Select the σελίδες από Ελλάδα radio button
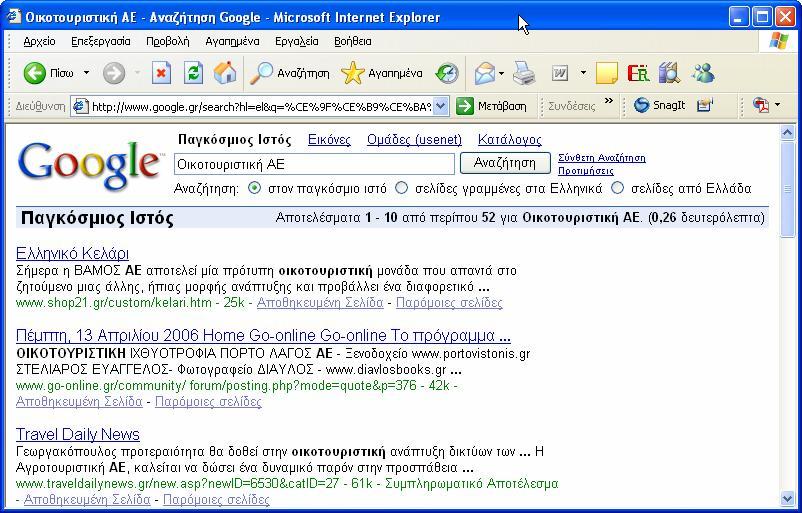Image resolution: width=802 pixels, height=513 pixels. (618, 188)
